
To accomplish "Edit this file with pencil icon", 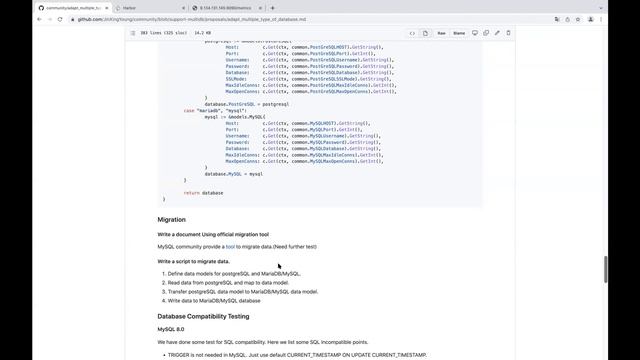I will pos(497,33).
